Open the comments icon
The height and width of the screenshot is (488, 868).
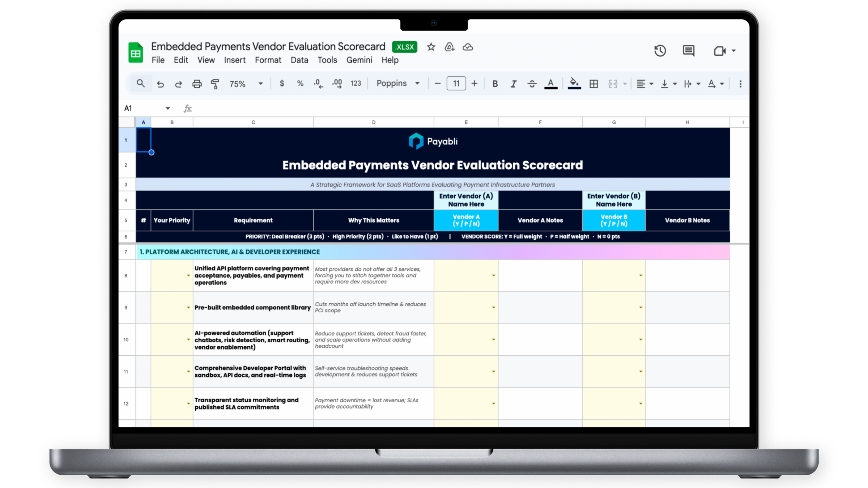tap(688, 51)
